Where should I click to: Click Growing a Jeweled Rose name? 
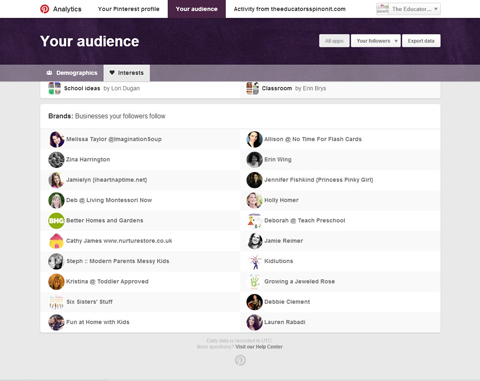pos(300,281)
